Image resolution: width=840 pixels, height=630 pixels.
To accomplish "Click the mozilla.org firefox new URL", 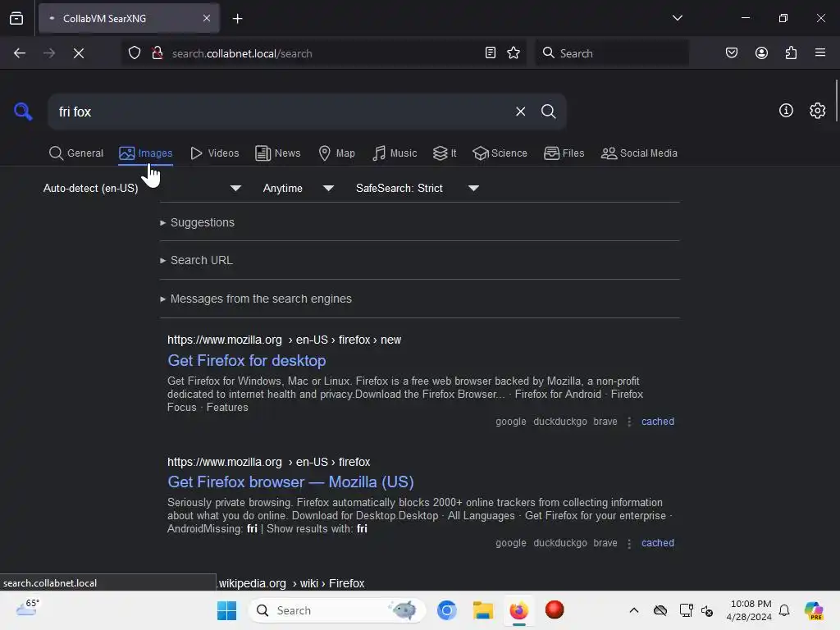I will tap(284, 340).
